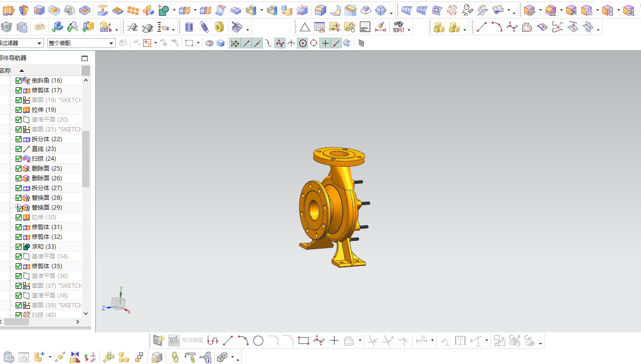Screen dimensions: 641x364
Task: Uncheck 倒斜角 (16) feature checkbox
Action: [19, 81]
